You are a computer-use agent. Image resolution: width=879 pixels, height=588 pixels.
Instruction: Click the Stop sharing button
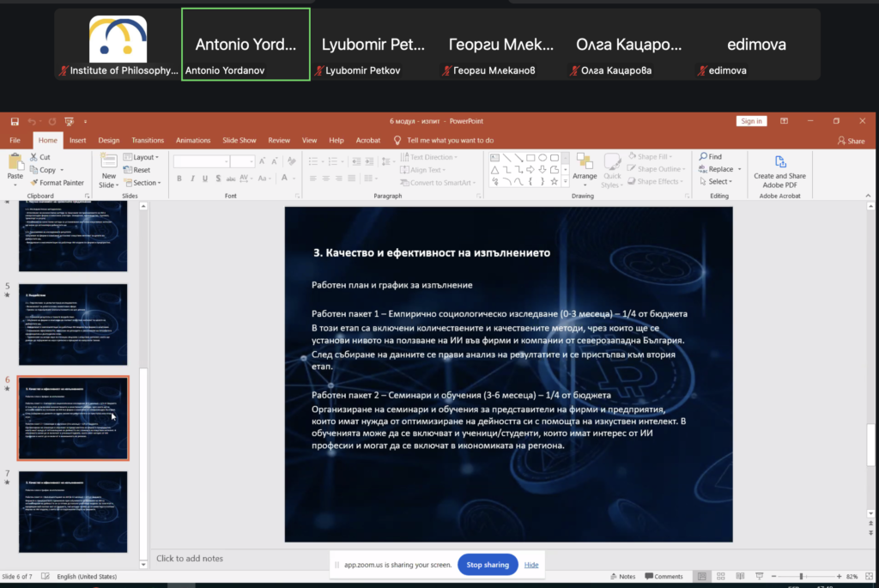(488, 565)
